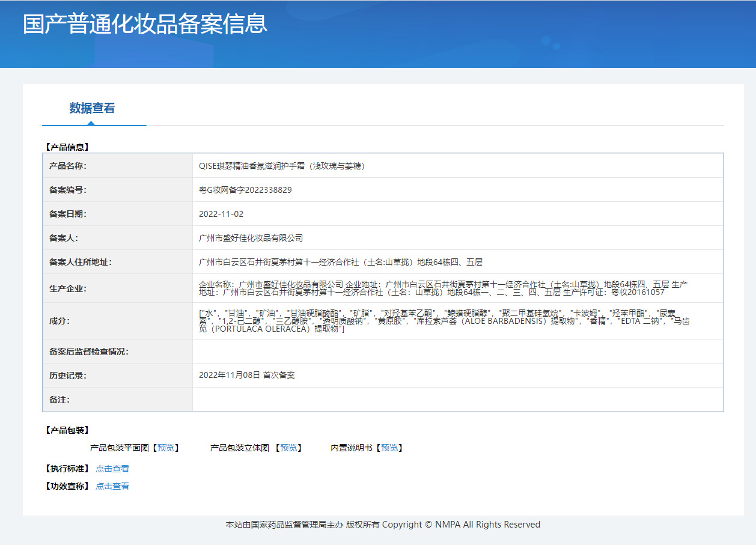Open the 预览 link for 内置说明书

click(389, 448)
